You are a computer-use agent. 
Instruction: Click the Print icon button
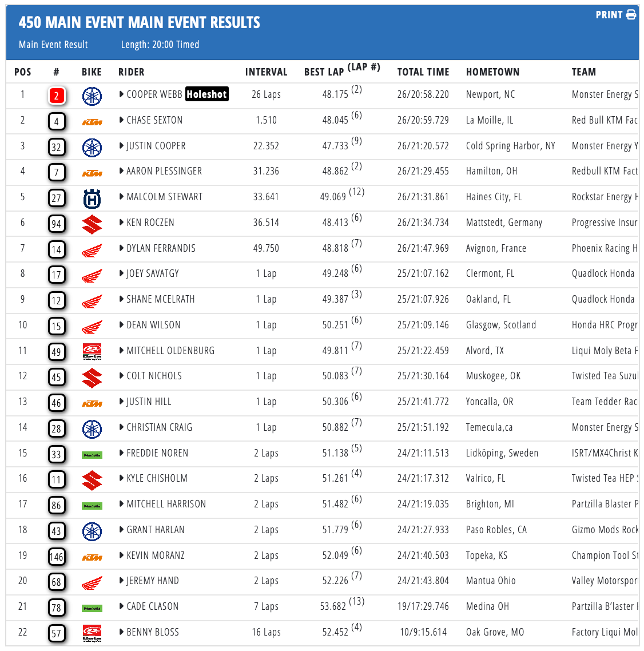click(631, 15)
